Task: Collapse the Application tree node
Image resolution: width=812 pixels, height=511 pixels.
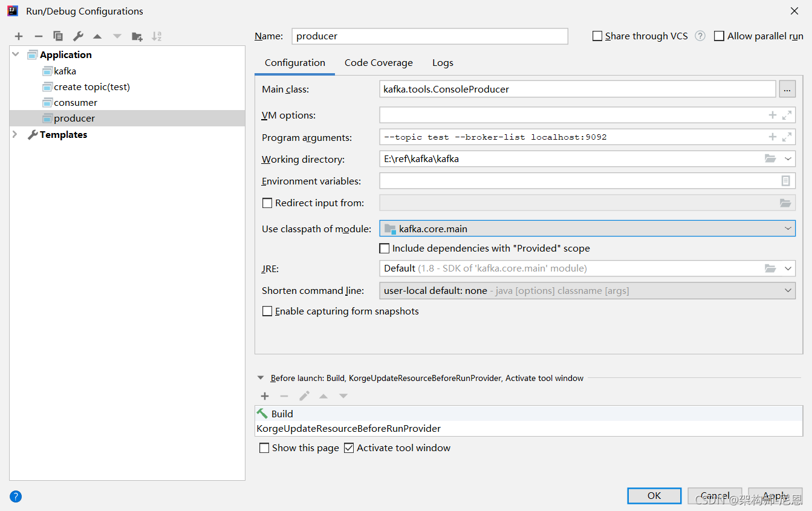Action: click(x=16, y=54)
